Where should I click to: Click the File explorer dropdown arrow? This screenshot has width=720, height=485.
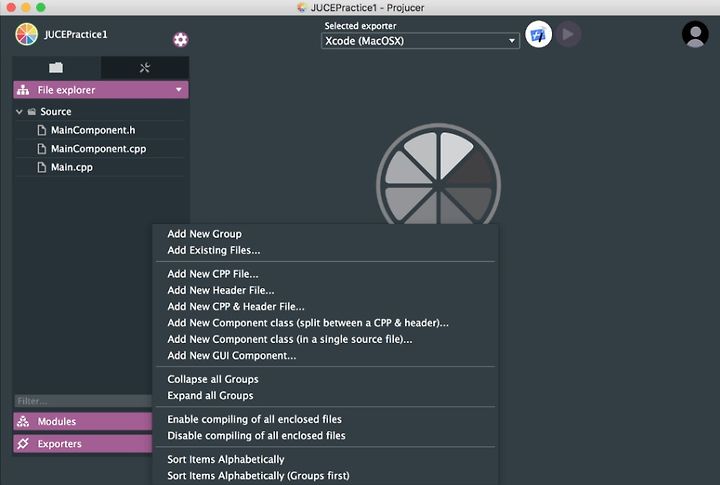click(x=179, y=90)
